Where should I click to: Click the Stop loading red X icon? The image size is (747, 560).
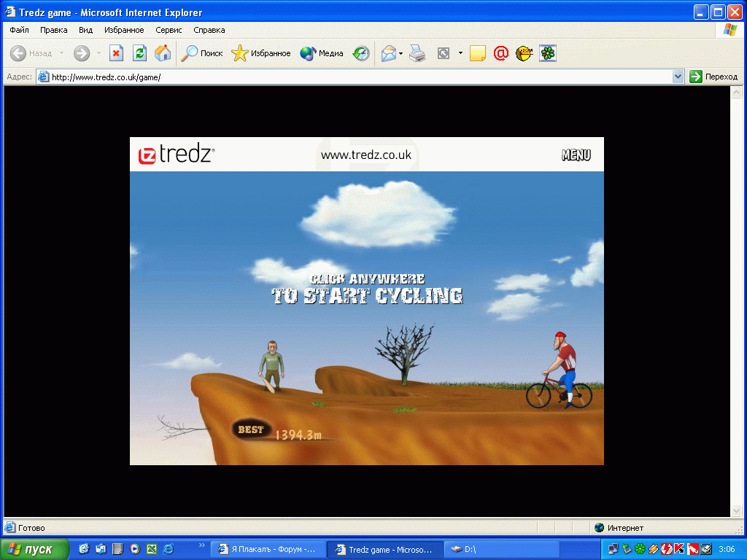pos(116,53)
